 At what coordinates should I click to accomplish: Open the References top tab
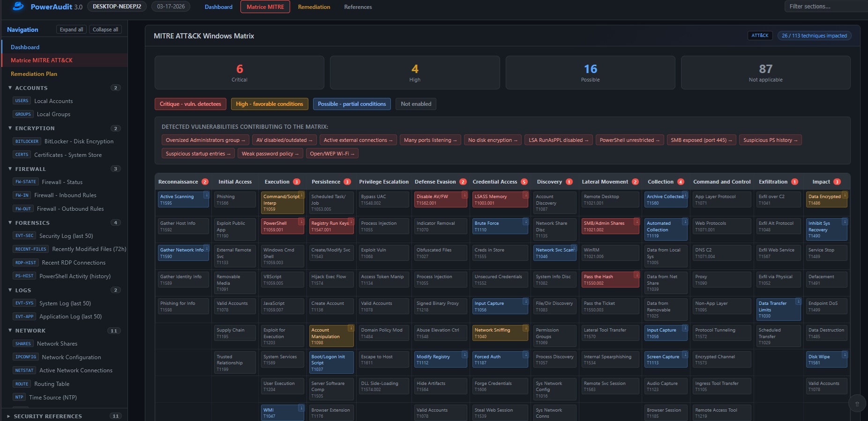click(x=358, y=7)
